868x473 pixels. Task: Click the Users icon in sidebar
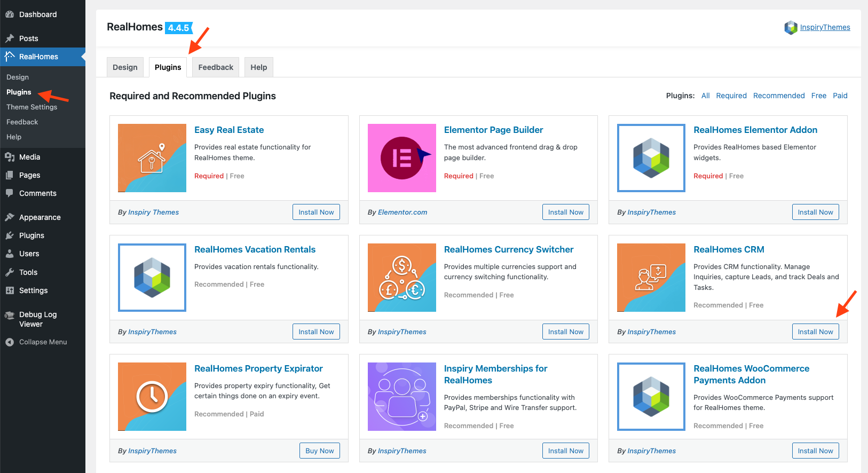(x=10, y=254)
